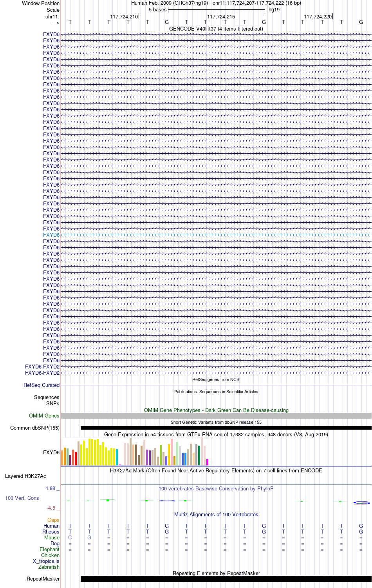Click the Layered H3K27Ac side label
372x588 pixels.
pos(25,476)
